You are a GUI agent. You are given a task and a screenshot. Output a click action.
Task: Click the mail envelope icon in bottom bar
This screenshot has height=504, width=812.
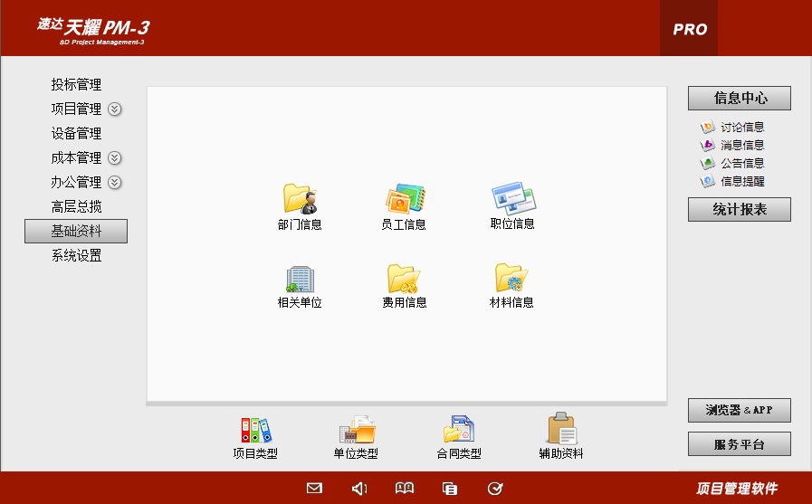(x=314, y=489)
